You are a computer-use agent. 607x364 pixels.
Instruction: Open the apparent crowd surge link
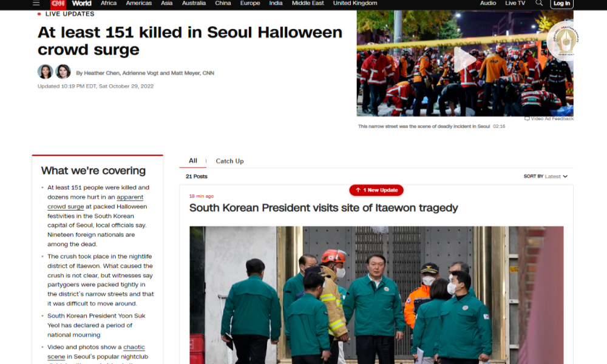click(x=129, y=197)
